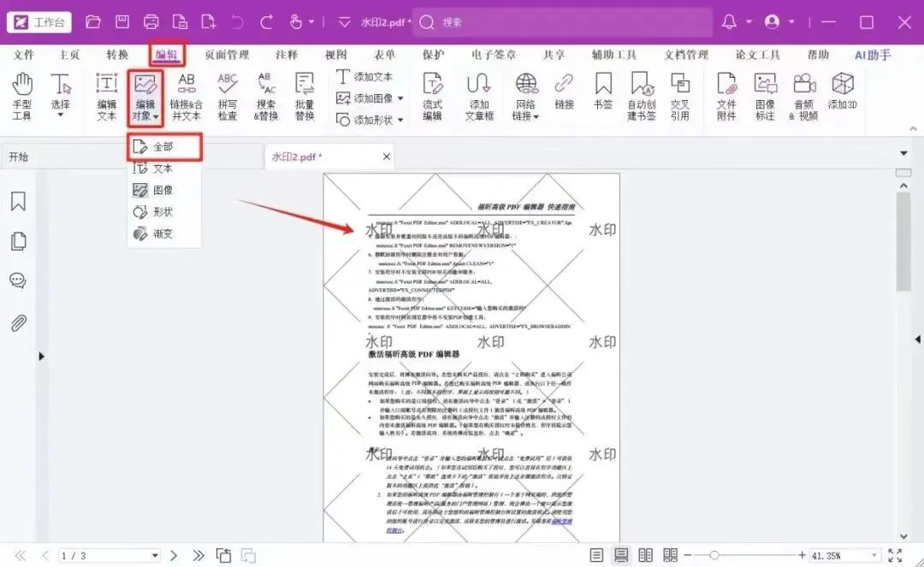Click the Print icon in the title bar
The width and height of the screenshot is (924, 567).
tap(151, 22)
